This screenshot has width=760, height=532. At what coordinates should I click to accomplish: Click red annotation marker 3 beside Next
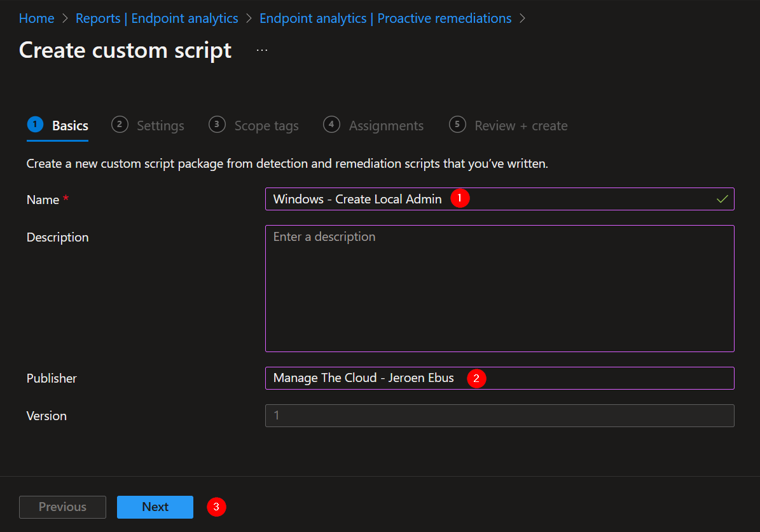click(x=217, y=507)
